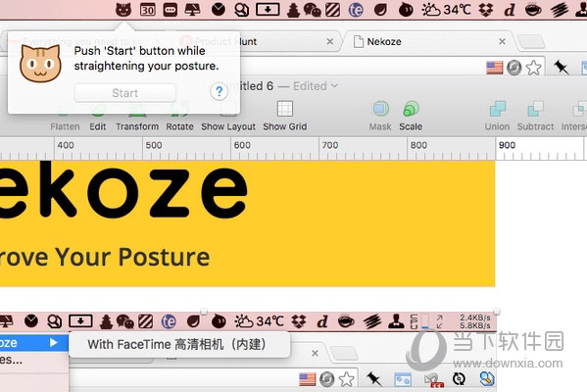Click the coffee cup icon in top menu bar

point(533,10)
